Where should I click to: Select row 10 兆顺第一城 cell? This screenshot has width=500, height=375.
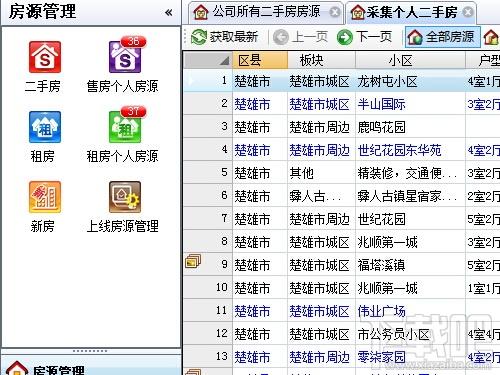point(410,288)
